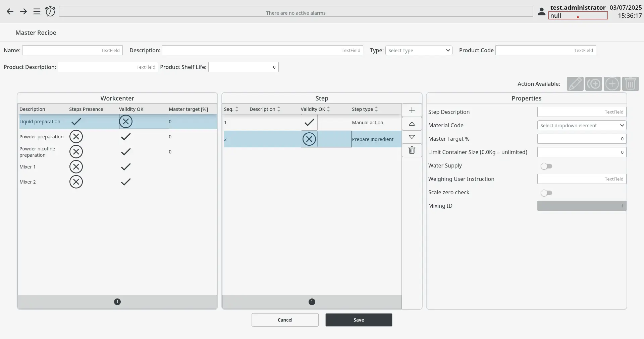Click the single-circle plus add action icon
The image size is (644, 339).
pyautogui.click(x=612, y=84)
